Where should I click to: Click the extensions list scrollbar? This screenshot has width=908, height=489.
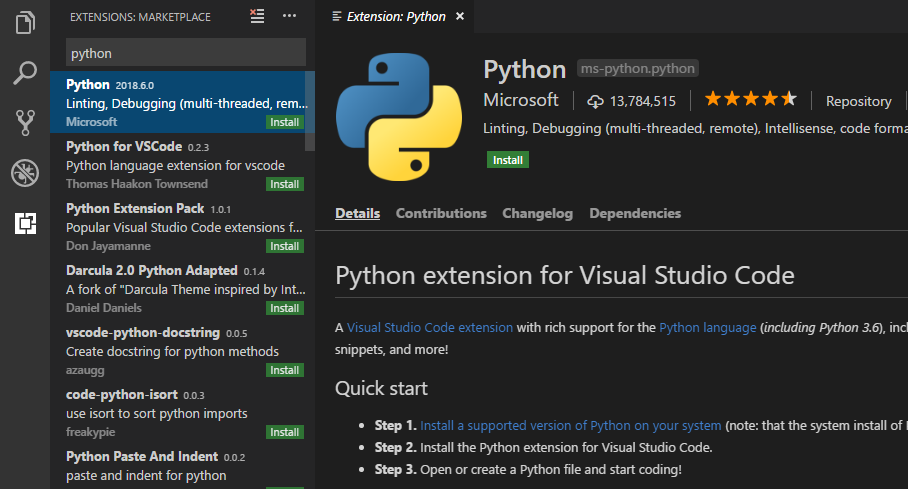tap(310, 111)
